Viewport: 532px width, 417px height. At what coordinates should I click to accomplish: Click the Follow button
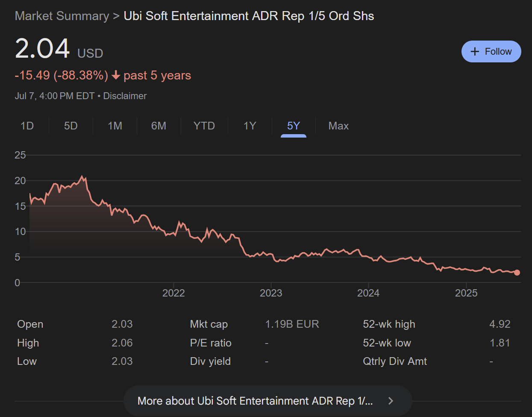[x=491, y=51]
